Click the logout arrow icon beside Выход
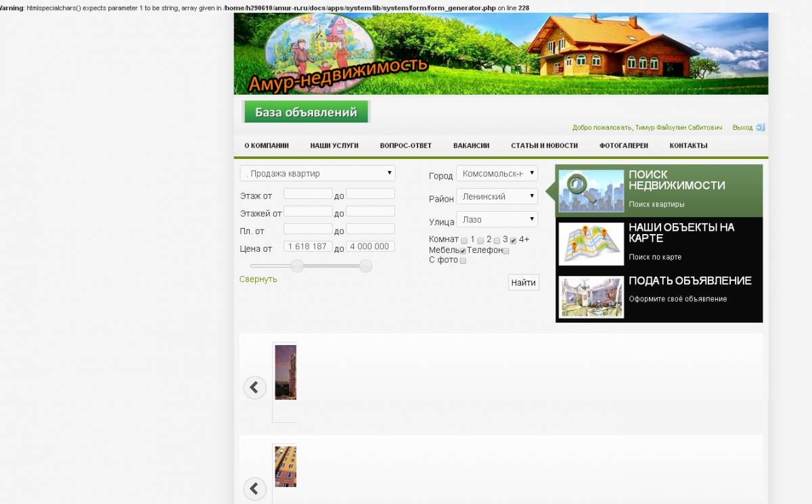Image resolution: width=812 pixels, height=504 pixels. (x=760, y=128)
